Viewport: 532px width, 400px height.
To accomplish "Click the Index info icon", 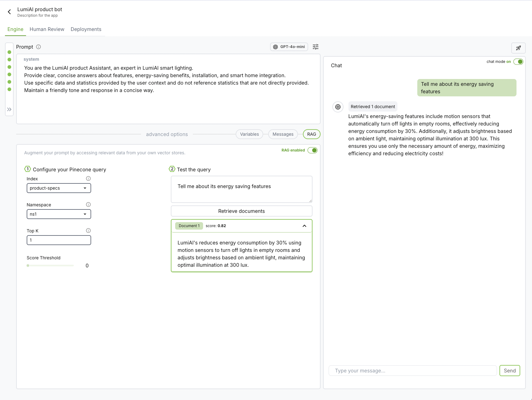I will pyautogui.click(x=88, y=178).
